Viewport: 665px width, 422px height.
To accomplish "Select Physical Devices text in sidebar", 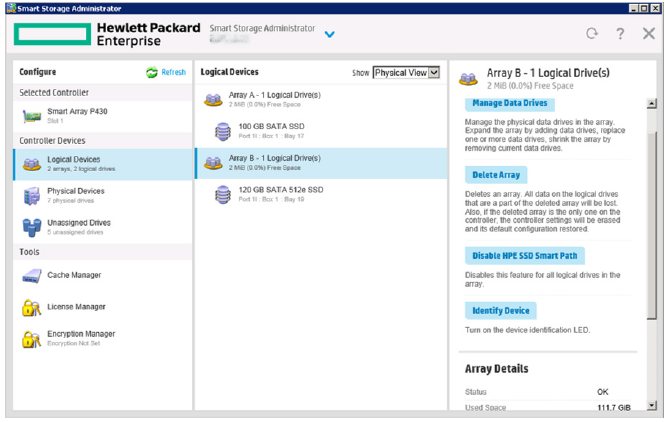I will point(76,191).
